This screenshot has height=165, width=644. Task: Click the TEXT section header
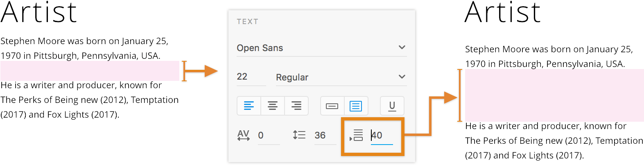click(x=247, y=22)
